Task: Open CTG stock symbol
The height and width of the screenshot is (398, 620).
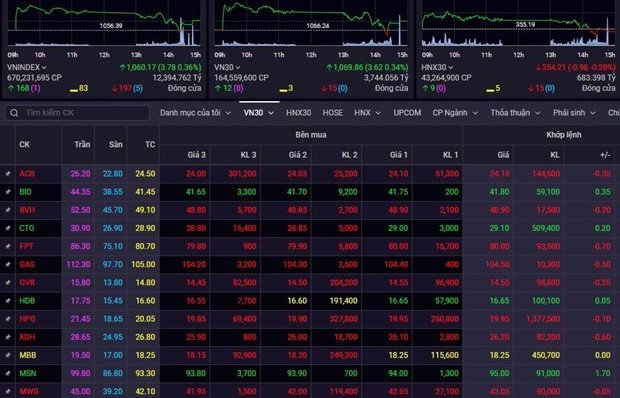Action: coord(27,228)
